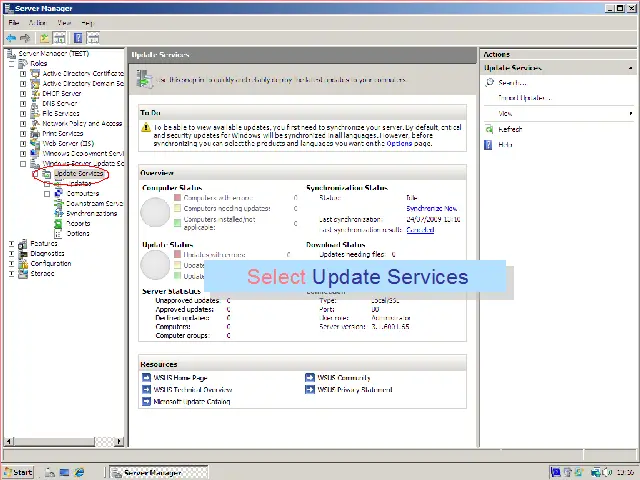Click the Up one level toolbar icon
The image size is (640, 480).
[44, 38]
